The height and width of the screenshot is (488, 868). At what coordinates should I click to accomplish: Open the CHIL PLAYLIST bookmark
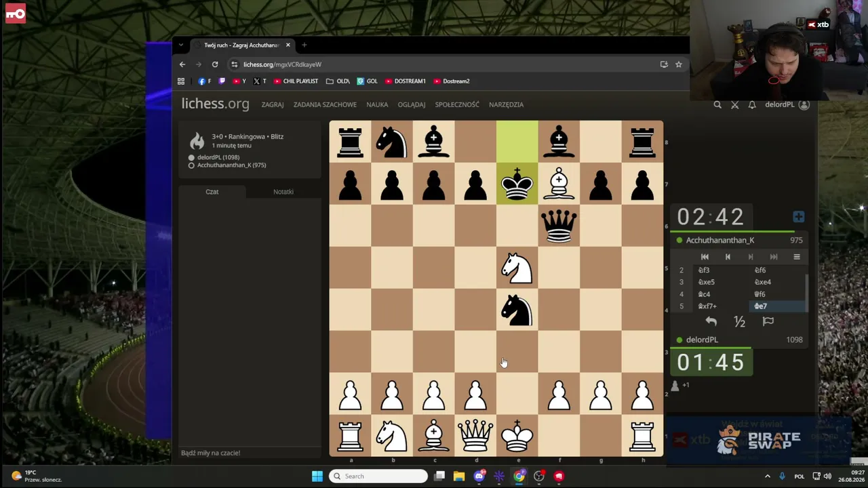296,81
